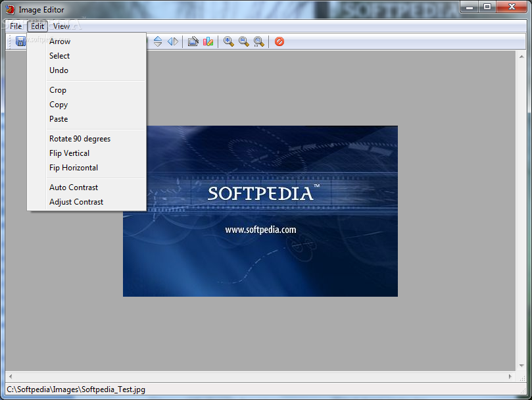Click the Flip Horizontal toolbar icon
The height and width of the screenshot is (400, 532).
click(x=173, y=41)
